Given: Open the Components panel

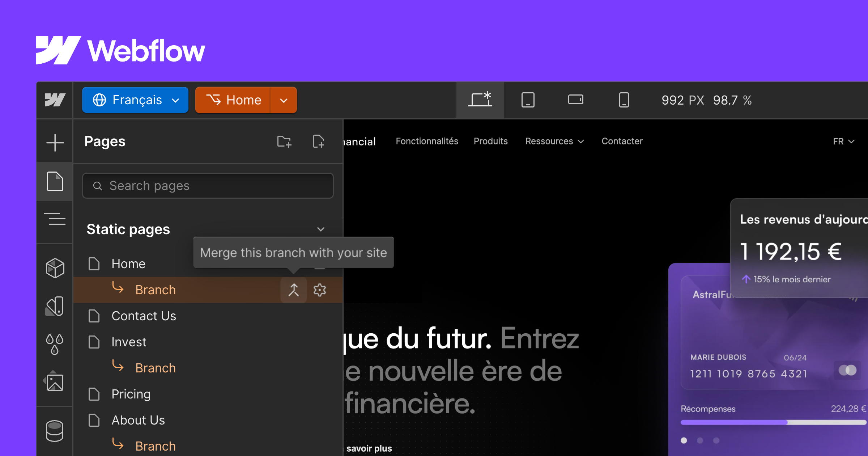Looking at the screenshot, I should [x=55, y=268].
